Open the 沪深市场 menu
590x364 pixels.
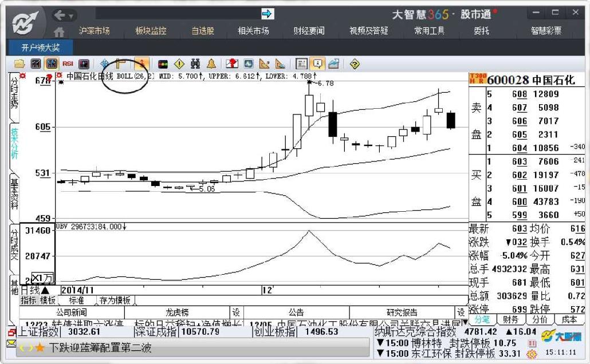[95, 31]
